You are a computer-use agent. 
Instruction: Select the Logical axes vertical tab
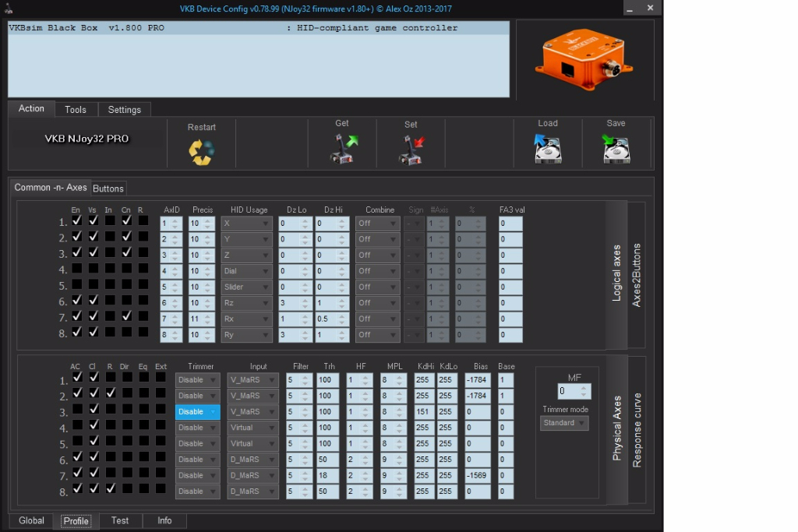[616, 273]
